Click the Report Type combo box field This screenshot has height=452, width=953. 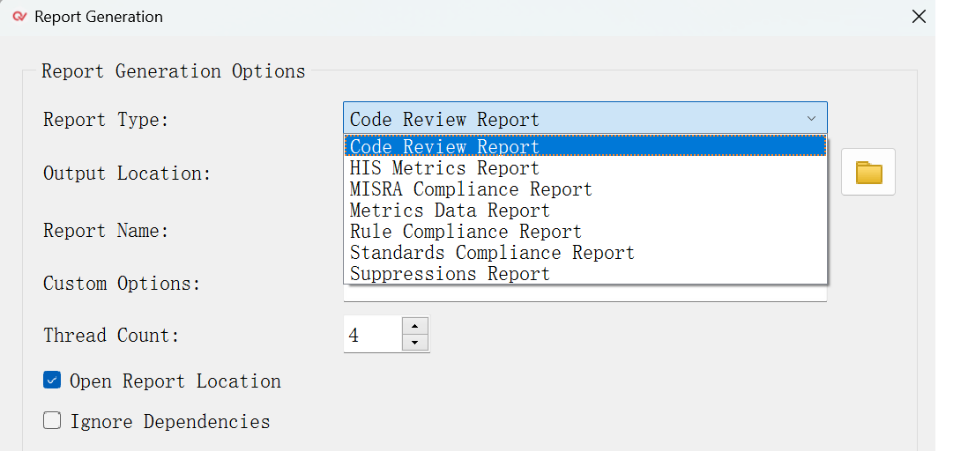tap(570, 119)
